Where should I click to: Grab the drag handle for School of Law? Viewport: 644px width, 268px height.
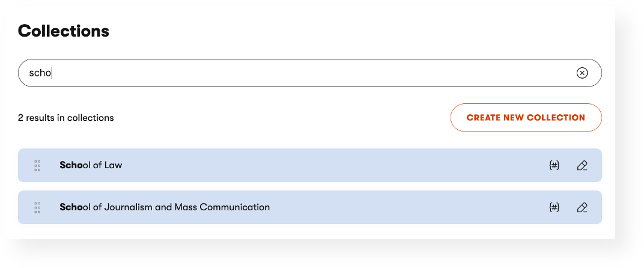37,165
